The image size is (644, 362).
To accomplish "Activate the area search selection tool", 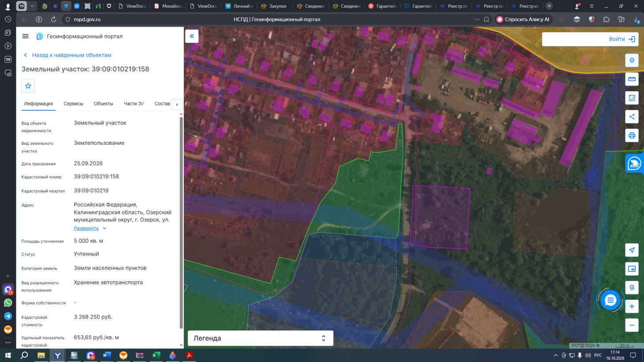I will (x=632, y=98).
